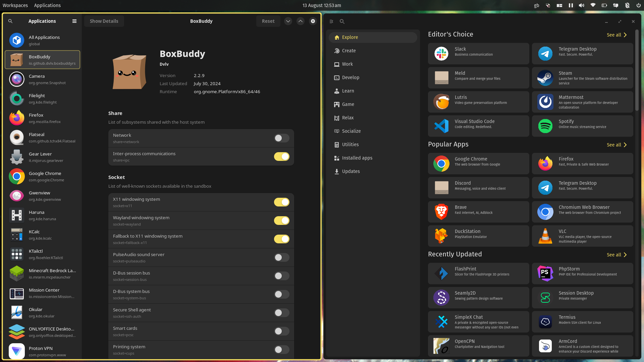644x362 pixels.
Task: Open the Brave browser entry
Action: point(478,212)
